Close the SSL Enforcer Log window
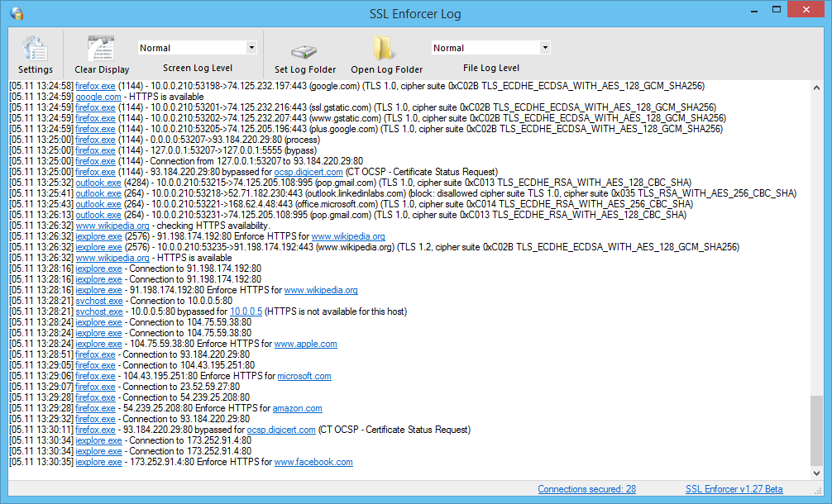 coord(806,10)
